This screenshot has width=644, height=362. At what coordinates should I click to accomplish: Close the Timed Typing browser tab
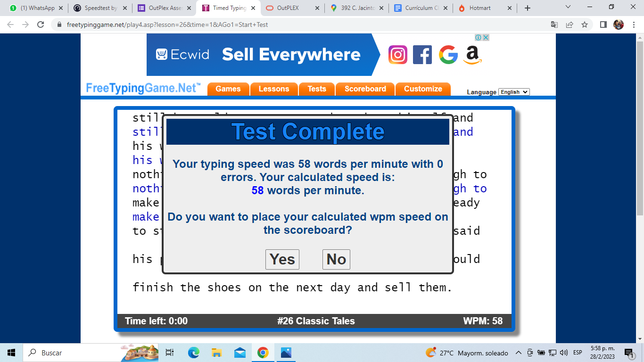(253, 8)
